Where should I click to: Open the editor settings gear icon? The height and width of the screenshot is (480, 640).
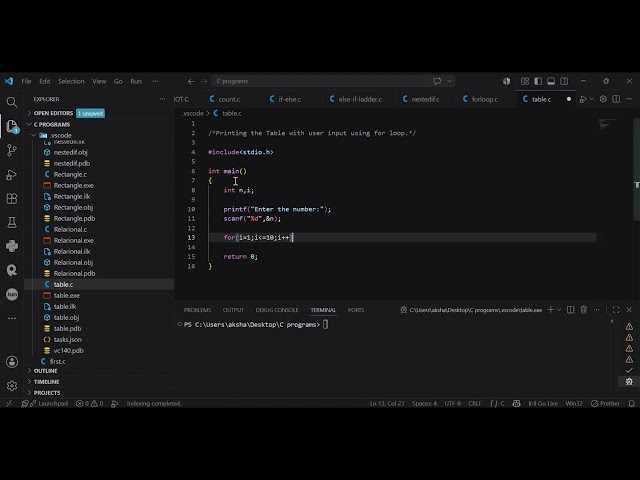[603, 99]
